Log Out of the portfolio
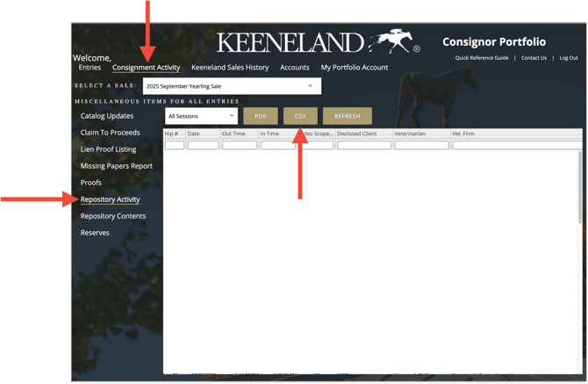The image size is (588, 384). [x=569, y=58]
